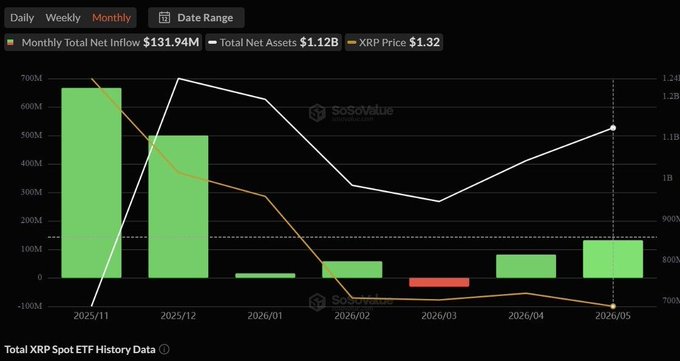The image size is (680, 361).
Task: Select the small 2026/01 inflow bar
Action: [x=265, y=276]
